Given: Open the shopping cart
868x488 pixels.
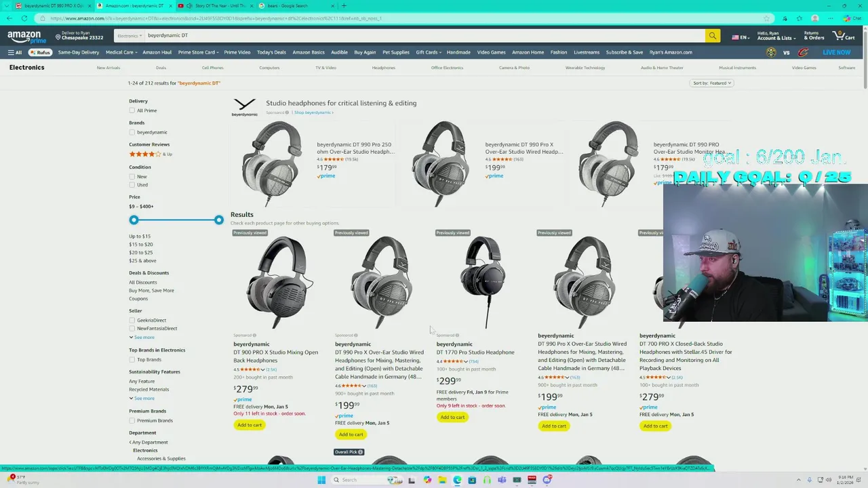Looking at the screenshot, I should click(844, 35).
